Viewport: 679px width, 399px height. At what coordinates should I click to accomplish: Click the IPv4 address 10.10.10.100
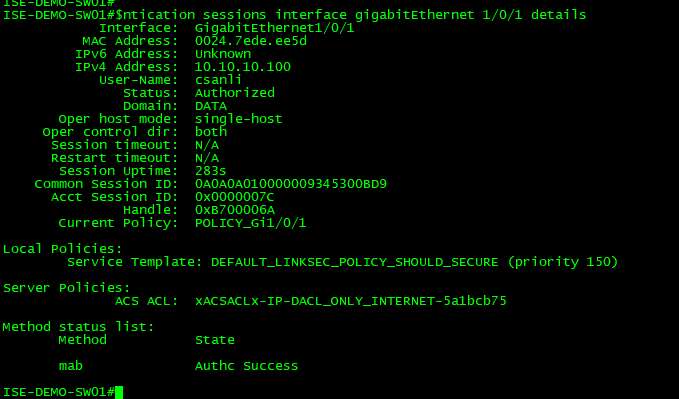pyautogui.click(x=242, y=67)
